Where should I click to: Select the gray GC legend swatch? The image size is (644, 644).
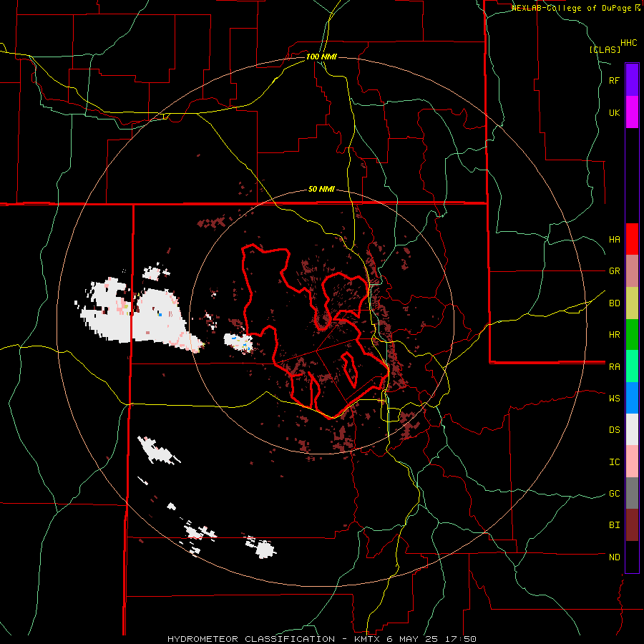pos(632,493)
